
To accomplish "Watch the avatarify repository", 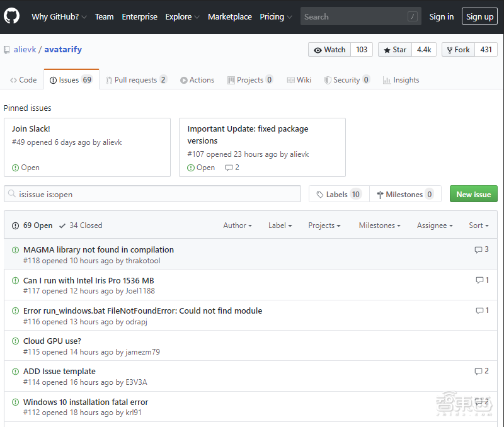I will [329, 50].
